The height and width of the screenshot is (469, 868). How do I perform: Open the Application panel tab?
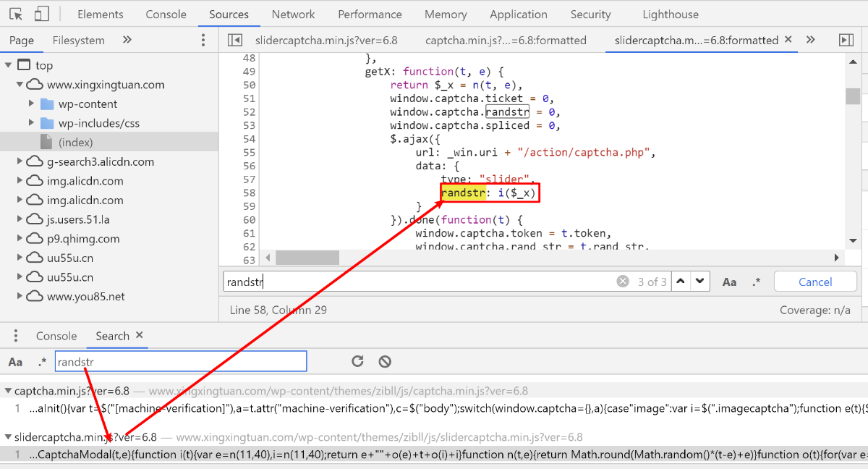point(518,14)
